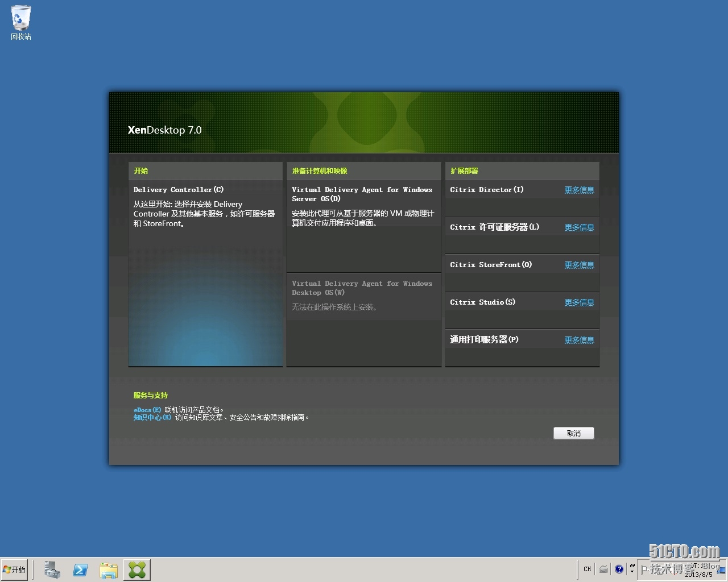Open Server Manager from the taskbar

click(52, 569)
